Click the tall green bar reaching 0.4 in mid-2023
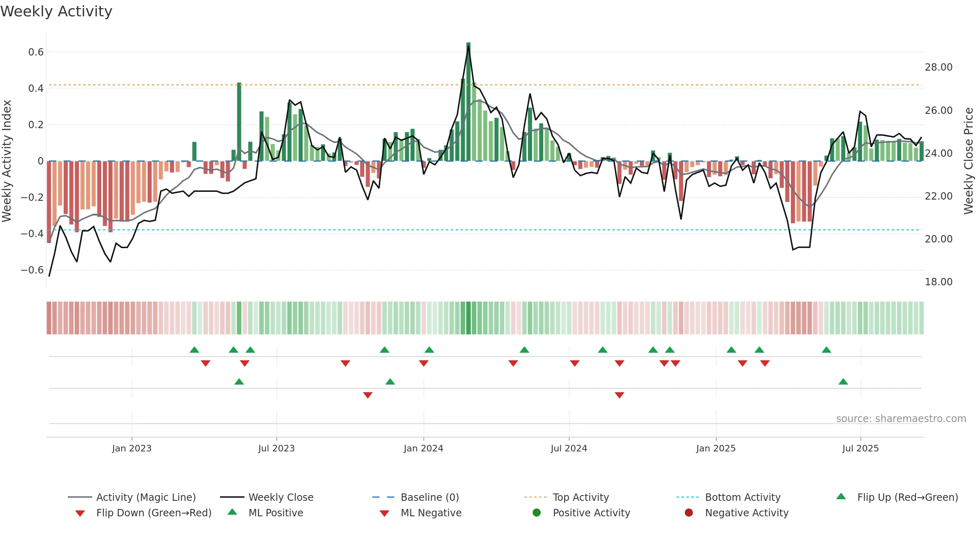Image resolution: width=980 pixels, height=551 pixels. [239, 122]
